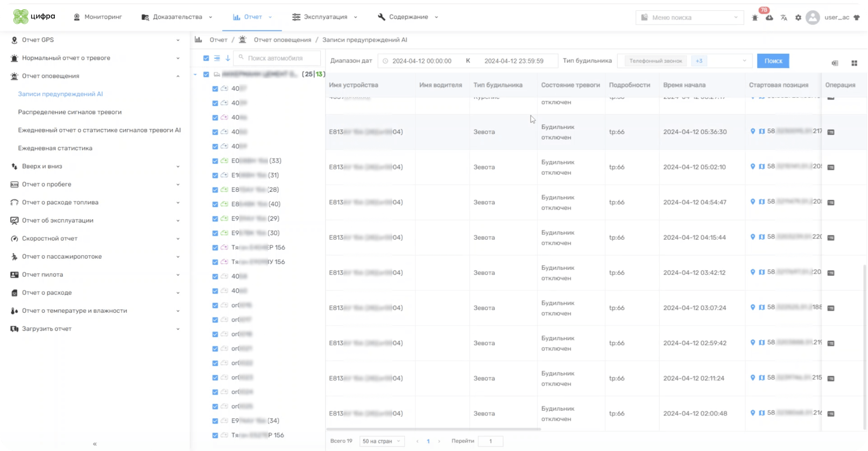Uncheck vehicle ending with (28)
This screenshot has height=451, width=868.
click(215, 190)
